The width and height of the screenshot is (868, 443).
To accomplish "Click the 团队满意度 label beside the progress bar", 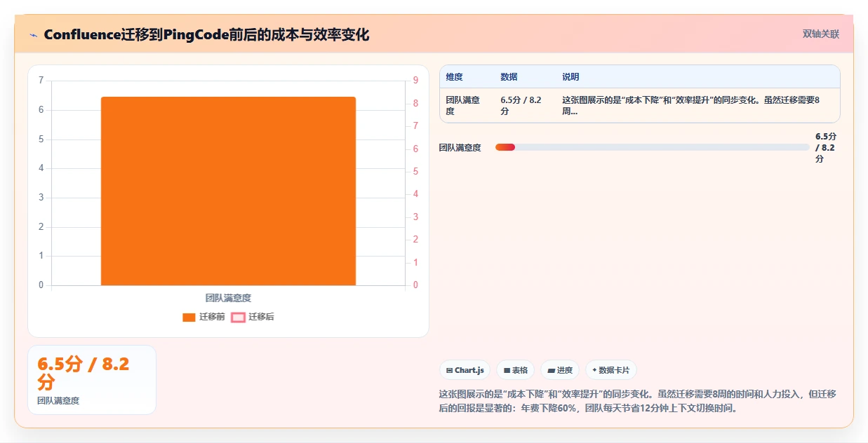I will 460,147.
